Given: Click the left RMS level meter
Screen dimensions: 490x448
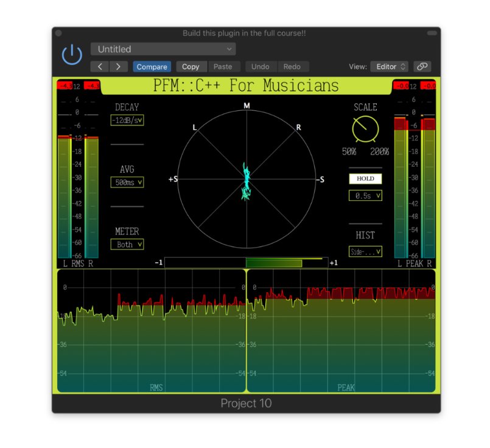Looking at the screenshot, I should (x=63, y=197).
